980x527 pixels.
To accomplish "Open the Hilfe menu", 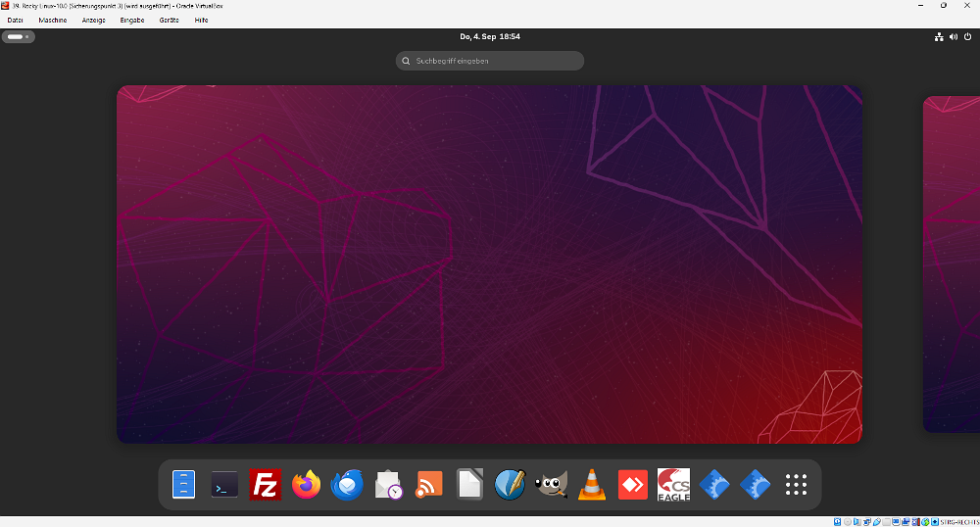I will [201, 20].
